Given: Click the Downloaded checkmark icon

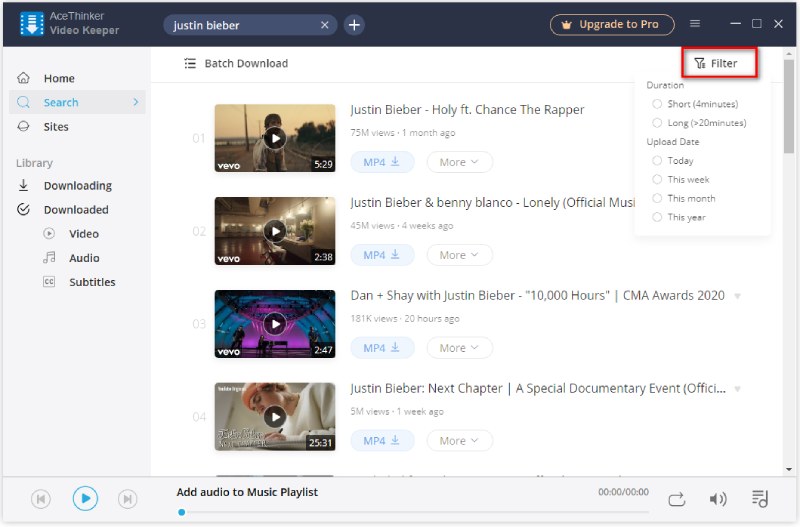Looking at the screenshot, I should 23,209.
